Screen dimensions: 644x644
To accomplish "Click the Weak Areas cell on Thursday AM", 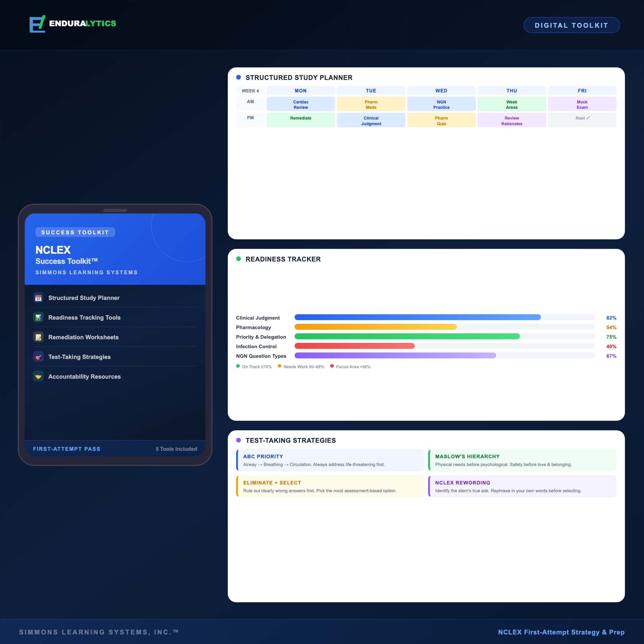I will tap(512, 104).
